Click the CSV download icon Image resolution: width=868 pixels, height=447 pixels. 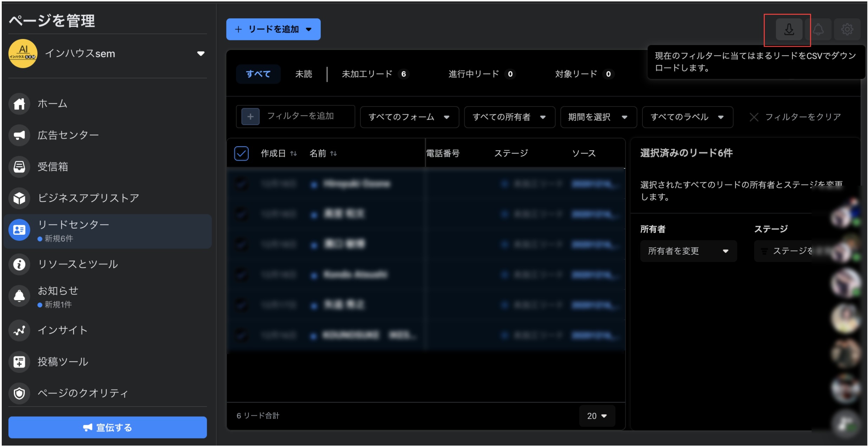[789, 29]
